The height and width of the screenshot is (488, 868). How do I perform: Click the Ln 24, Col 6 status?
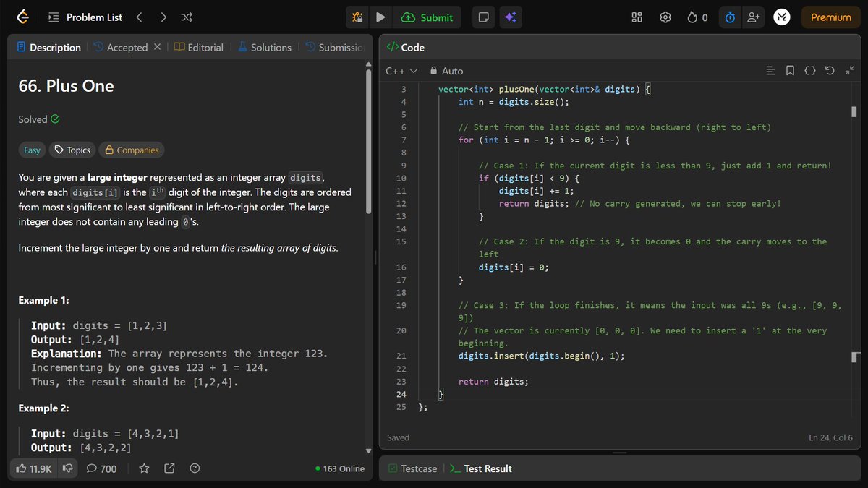pyautogui.click(x=830, y=438)
